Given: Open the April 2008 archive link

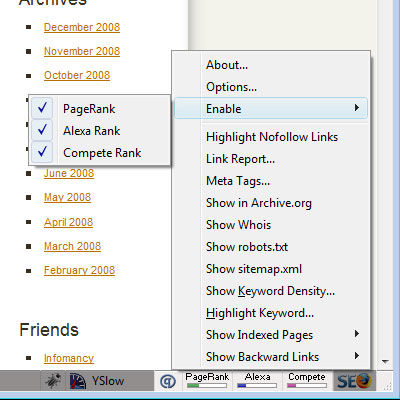Looking at the screenshot, I should point(68,222).
